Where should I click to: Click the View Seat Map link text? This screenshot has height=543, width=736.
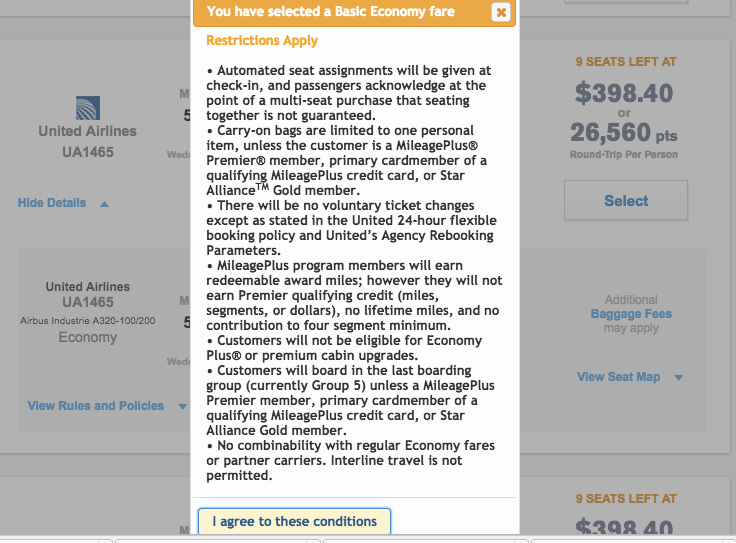coord(619,377)
